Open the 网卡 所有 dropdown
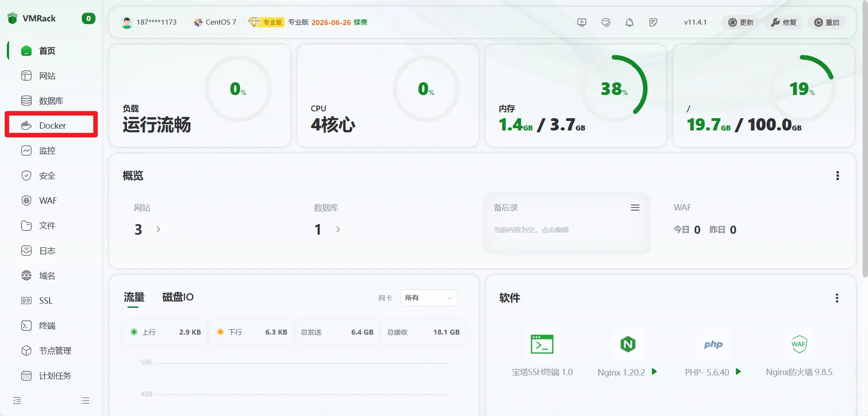This screenshot has width=868, height=416. pyautogui.click(x=429, y=298)
